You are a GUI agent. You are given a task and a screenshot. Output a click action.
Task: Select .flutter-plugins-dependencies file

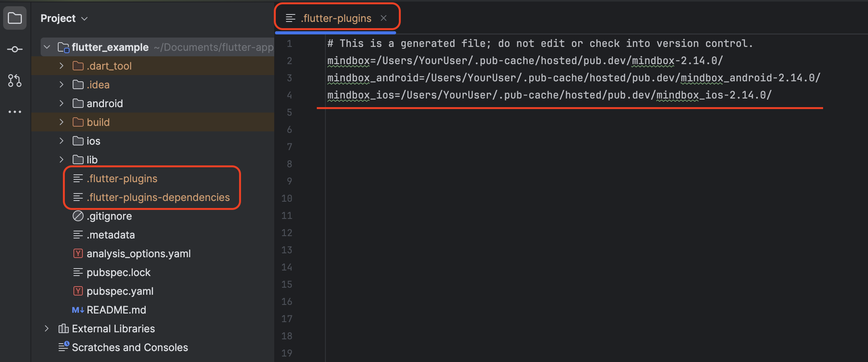click(x=158, y=197)
